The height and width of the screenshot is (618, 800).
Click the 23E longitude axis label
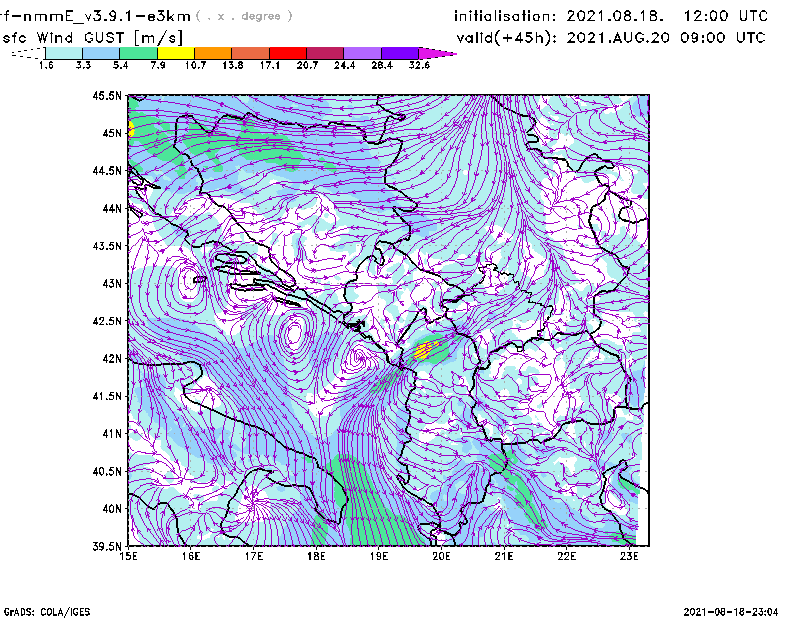pos(629,556)
